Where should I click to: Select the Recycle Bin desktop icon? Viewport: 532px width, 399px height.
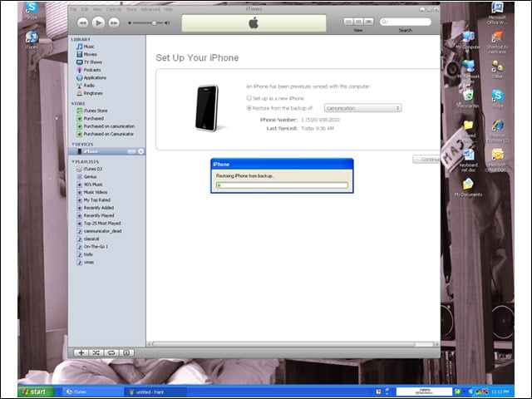(468, 99)
